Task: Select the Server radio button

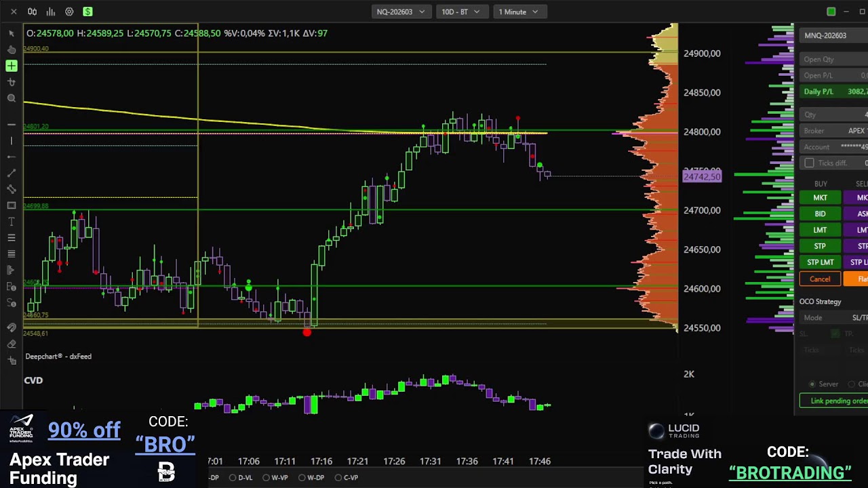Action: click(812, 384)
